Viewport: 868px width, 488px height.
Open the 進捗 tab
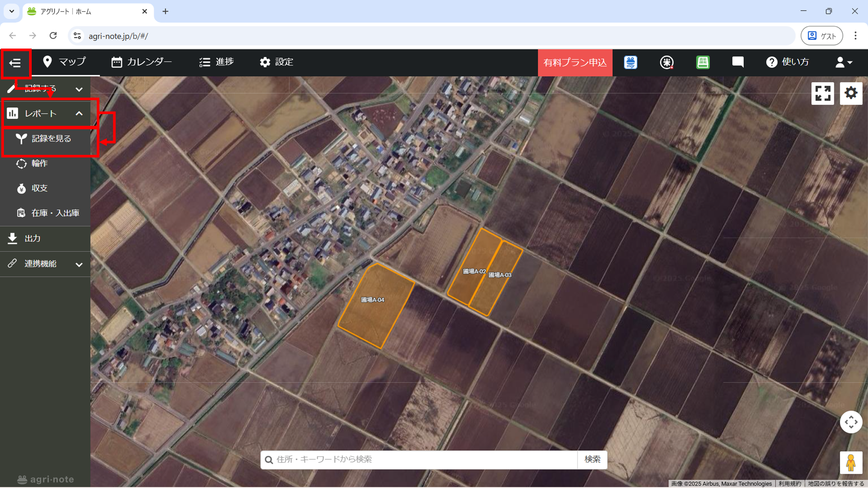217,62
